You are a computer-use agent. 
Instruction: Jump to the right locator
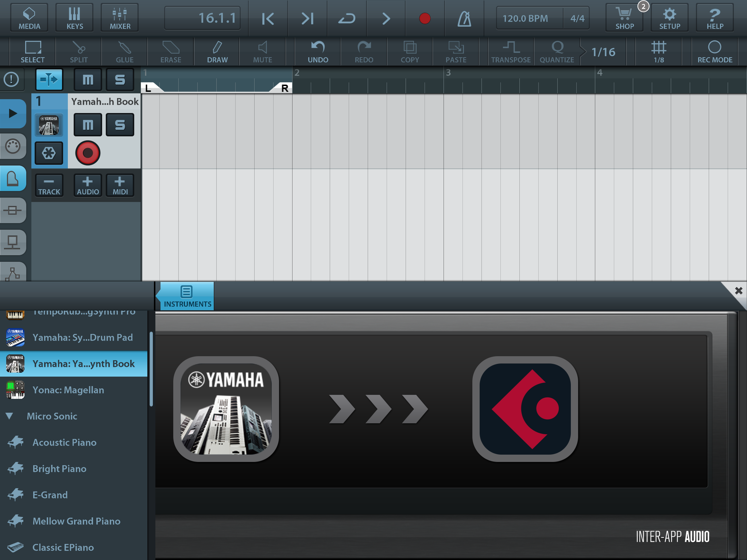[x=307, y=18]
